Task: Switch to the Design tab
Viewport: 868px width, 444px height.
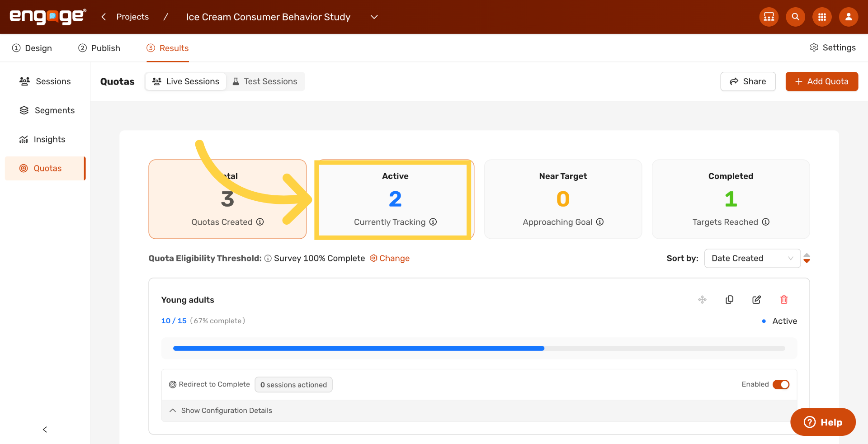Action: (x=32, y=48)
